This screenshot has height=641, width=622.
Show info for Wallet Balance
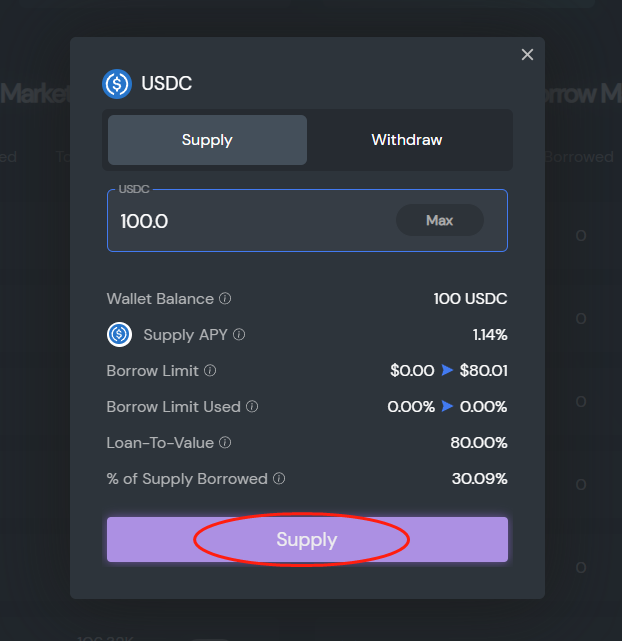tap(225, 299)
